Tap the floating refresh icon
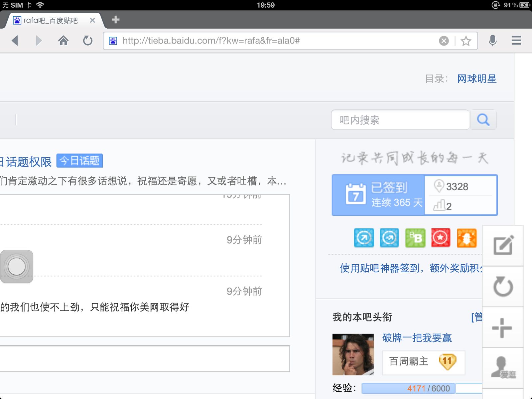This screenshot has width=532, height=399. click(x=503, y=286)
